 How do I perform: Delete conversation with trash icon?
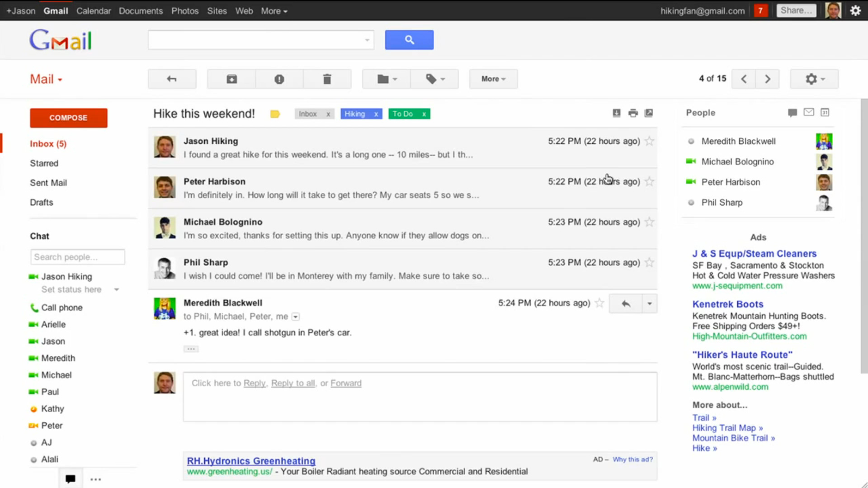point(327,79)
